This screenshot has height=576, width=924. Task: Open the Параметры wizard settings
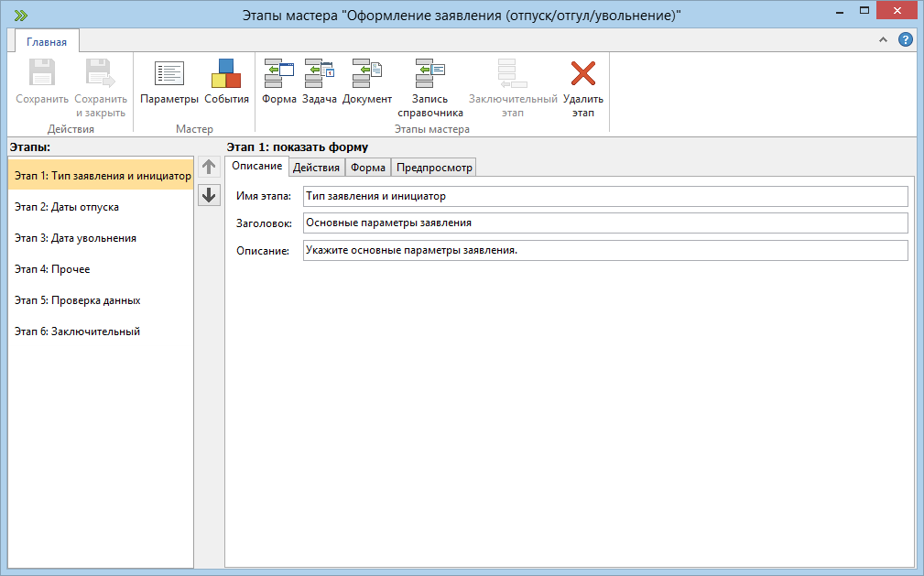point(169,82)
